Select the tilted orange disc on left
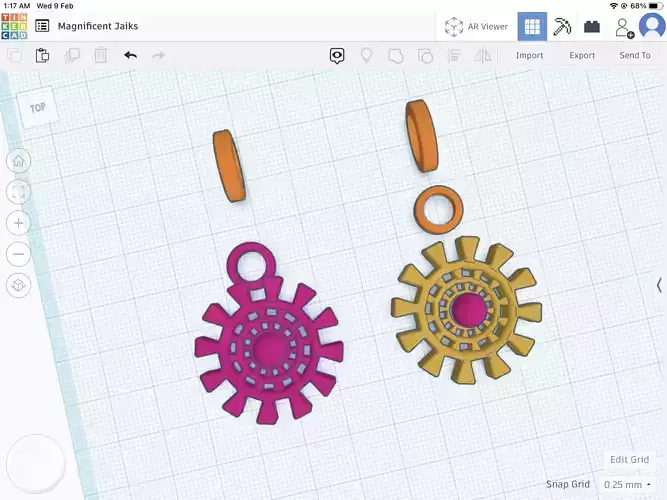This screenshot has width=667, height=500. 229,166
